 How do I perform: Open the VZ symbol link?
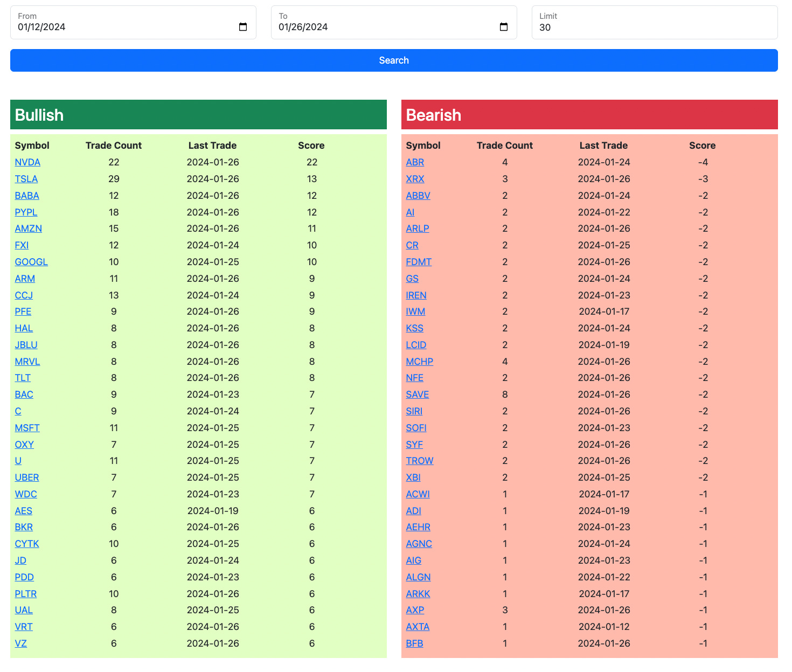[20, 643]
